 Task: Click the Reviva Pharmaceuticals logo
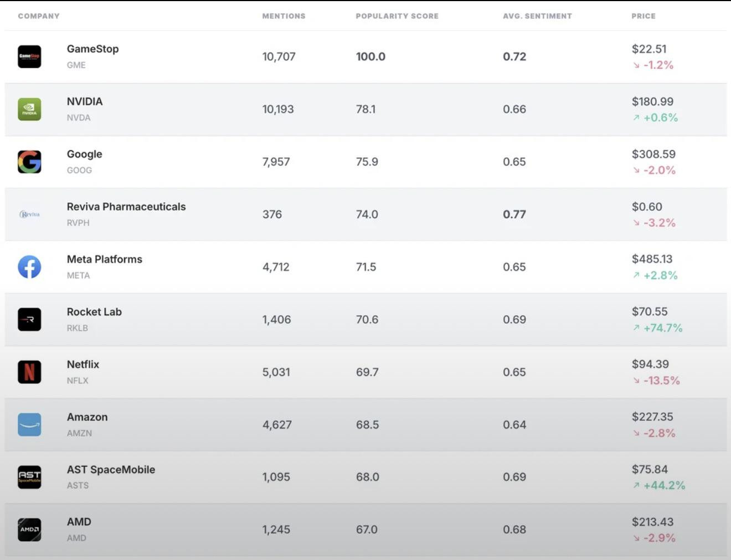coord(29,214)
